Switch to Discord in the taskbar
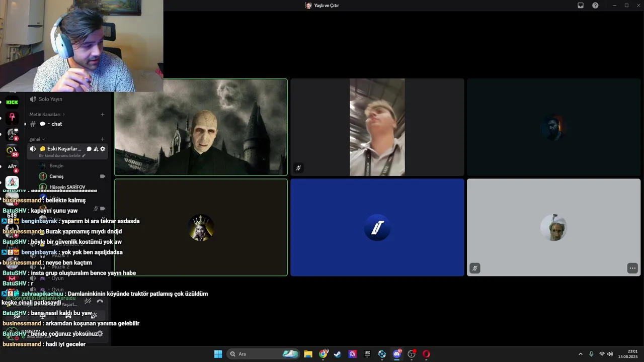The height and width of the screenshot is (362, 644). (x=397, y=354)
